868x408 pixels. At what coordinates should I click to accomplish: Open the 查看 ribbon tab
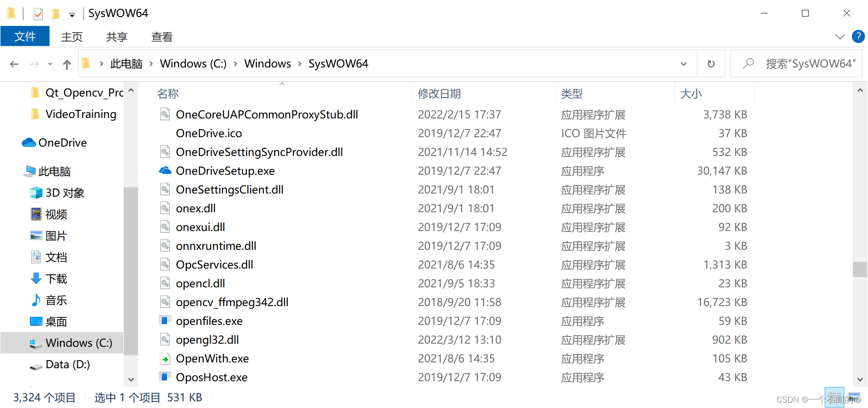[162, 37]
